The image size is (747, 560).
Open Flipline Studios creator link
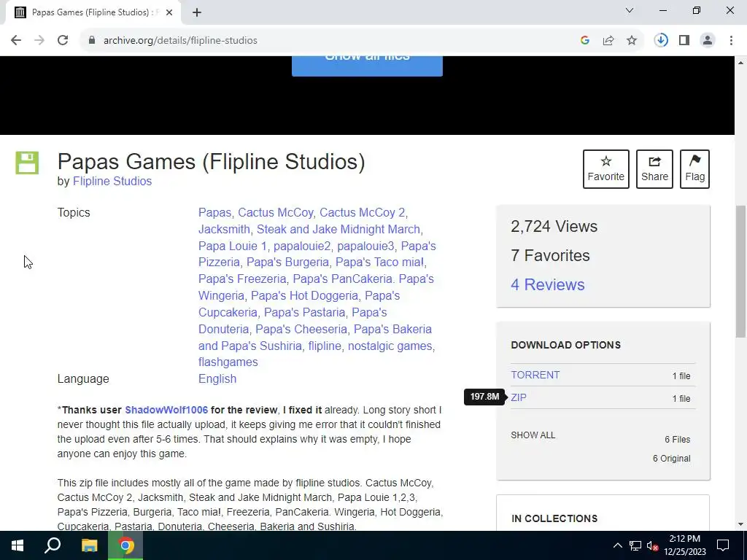tap(112, 182)
